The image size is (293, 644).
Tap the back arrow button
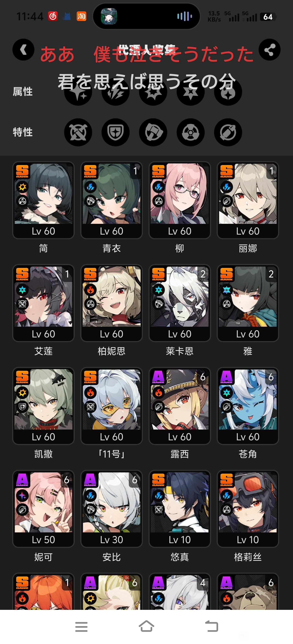tap(23, 50)
